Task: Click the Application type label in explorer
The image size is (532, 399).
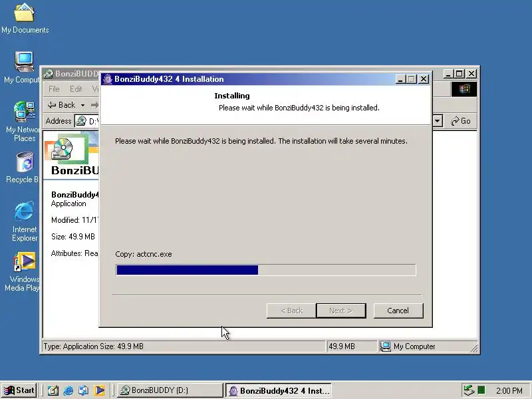Action: 68,203
